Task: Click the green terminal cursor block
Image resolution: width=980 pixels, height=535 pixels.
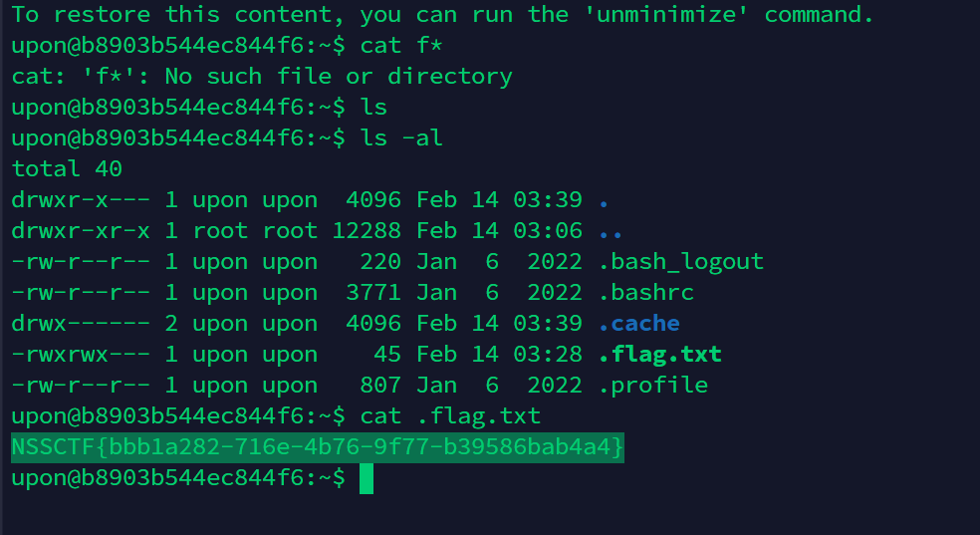Action: coord(367,479)
